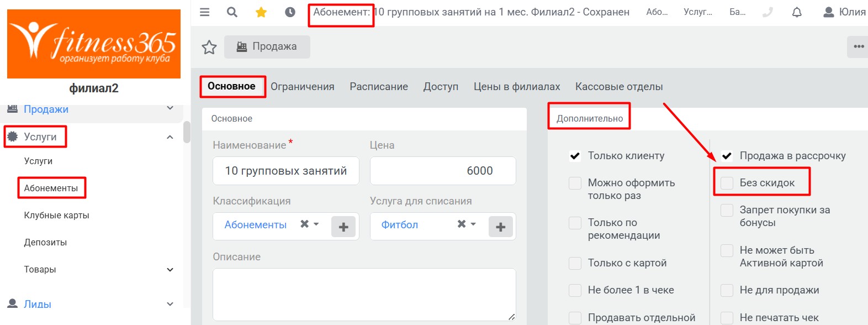Click the Наименование input field
868x325 pixels.
tap(286, 171)
